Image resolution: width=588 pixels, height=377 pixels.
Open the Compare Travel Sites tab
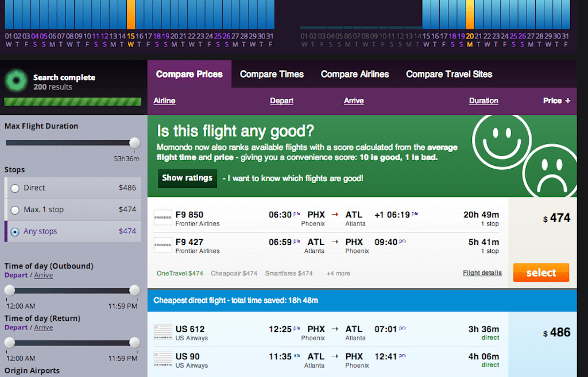[x=449, y=74]
